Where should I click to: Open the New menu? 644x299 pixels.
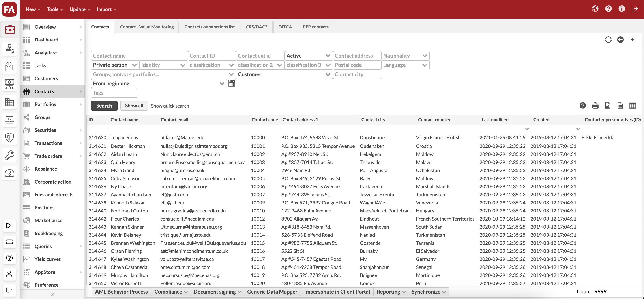(x=33, y=9)
